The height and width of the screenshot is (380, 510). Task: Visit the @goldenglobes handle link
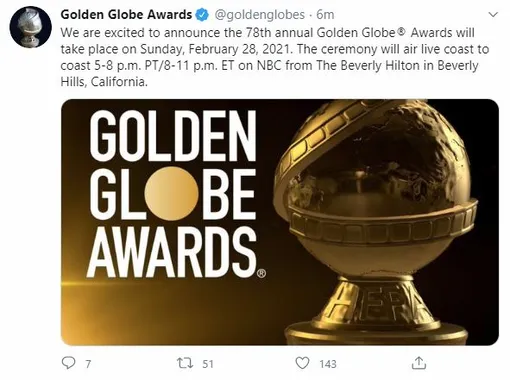259,15
